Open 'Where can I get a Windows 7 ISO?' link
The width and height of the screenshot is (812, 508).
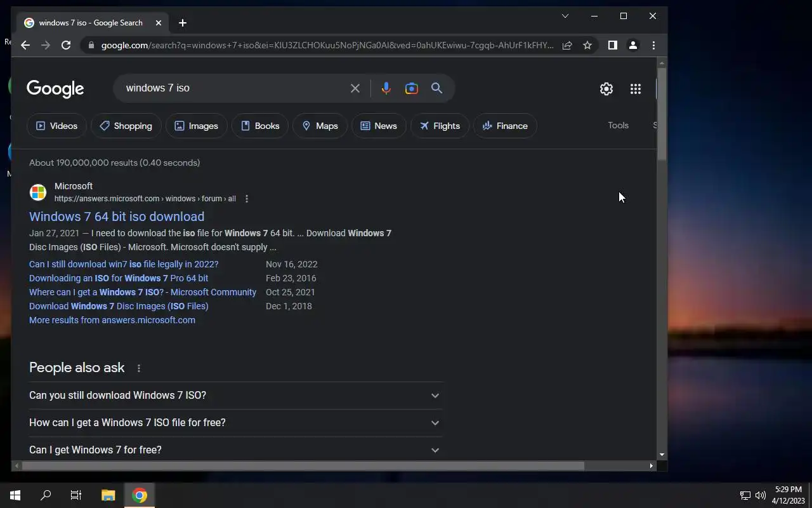coord(143,292)
